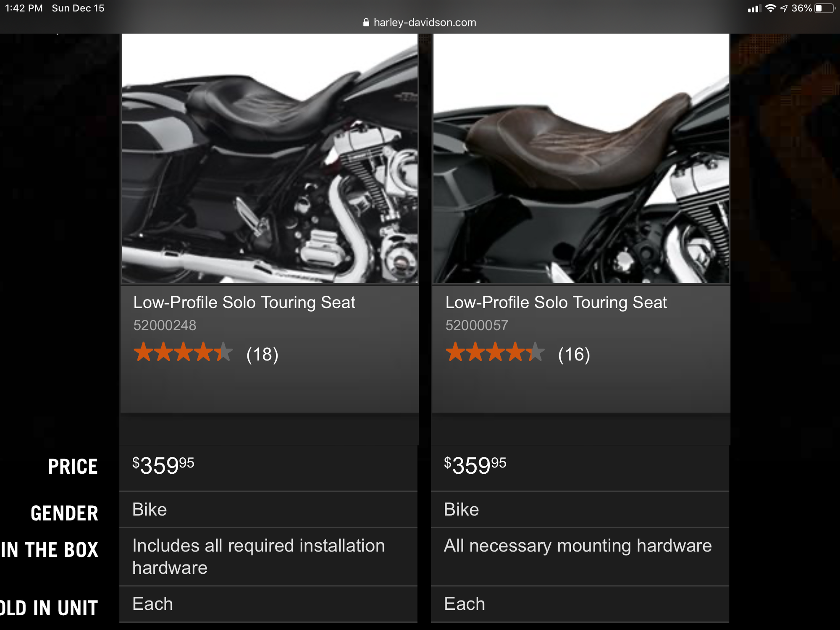Screen dimensions: 840x630
Task: Tap the location services arrow icon
Action: point(784,8)
